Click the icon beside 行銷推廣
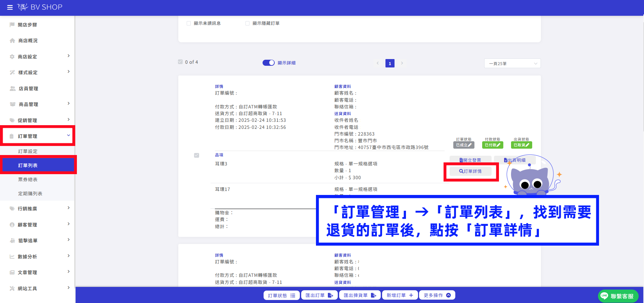 (x=12, y=209)
